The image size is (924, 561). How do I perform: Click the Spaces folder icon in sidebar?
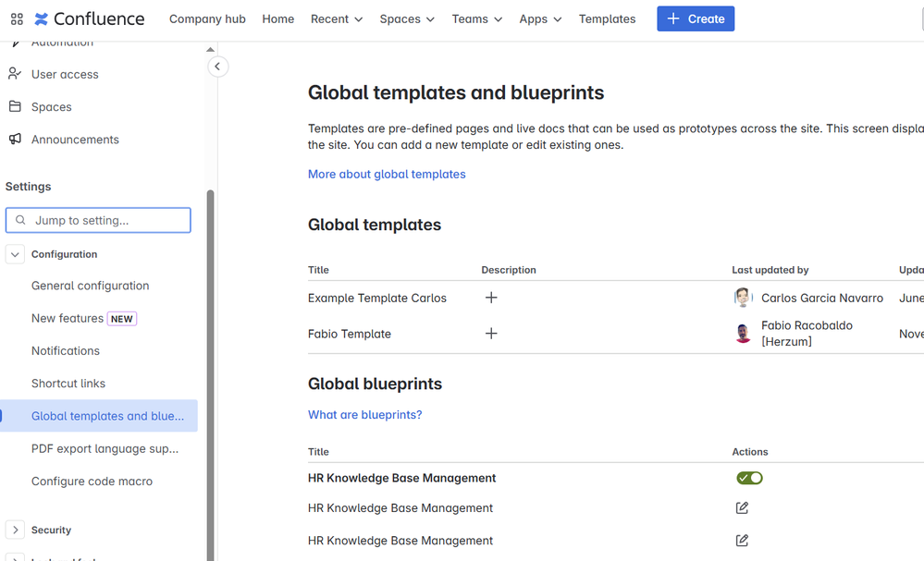(x=15, y=106)
